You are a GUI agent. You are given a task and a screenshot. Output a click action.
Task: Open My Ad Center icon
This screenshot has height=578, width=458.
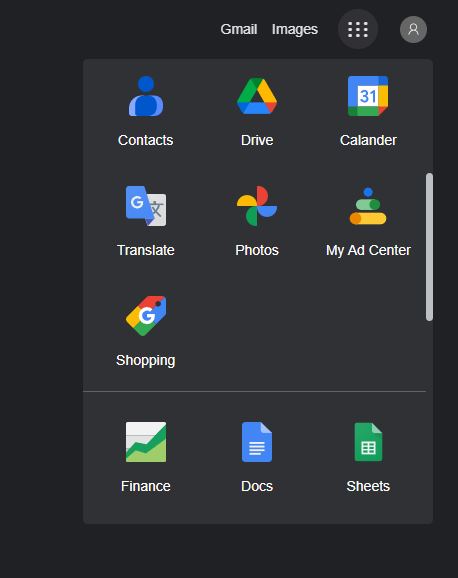pos(368,206)
